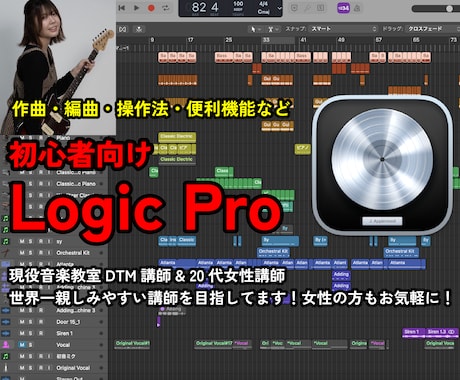Click the sy track green note icon
Image resolution: width=460 pixels, height=380 pixels.
coord(5,241)
